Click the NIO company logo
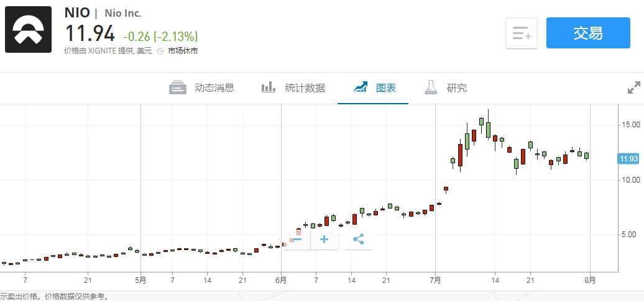The width and height of the screenshot is (644, 301). tap(28, 29)
